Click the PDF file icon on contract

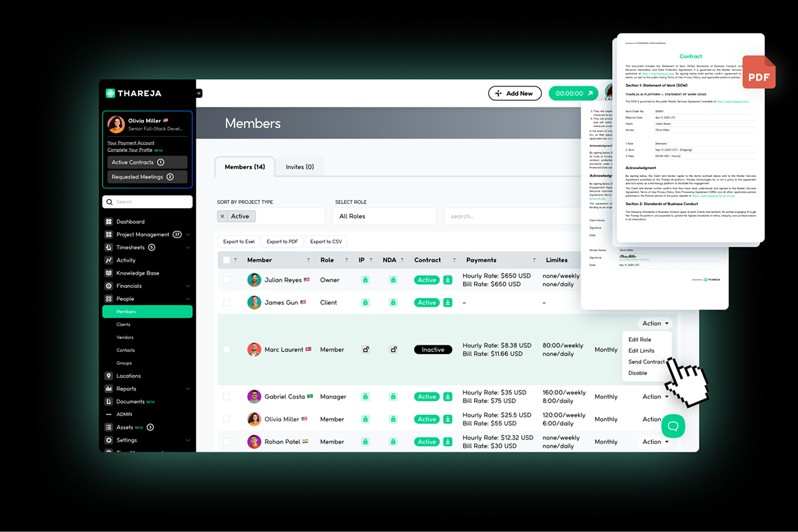(758, 73)
